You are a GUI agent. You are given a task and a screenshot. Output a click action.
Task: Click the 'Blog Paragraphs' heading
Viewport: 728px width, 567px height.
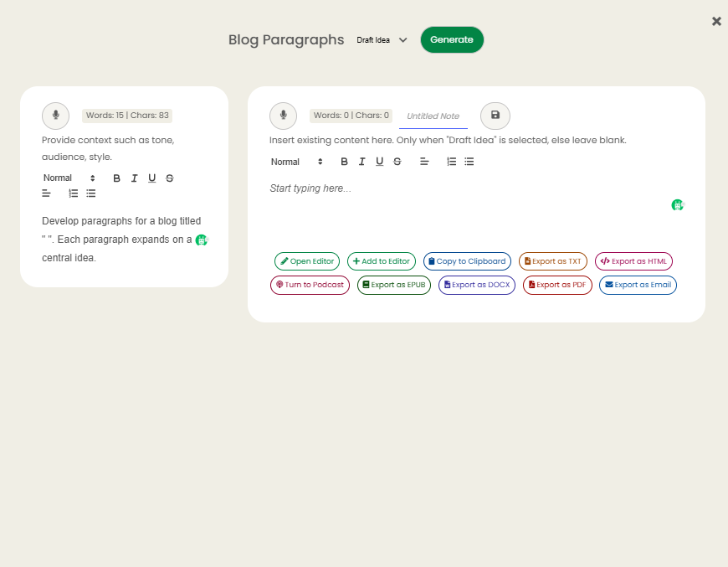[286, 40]
